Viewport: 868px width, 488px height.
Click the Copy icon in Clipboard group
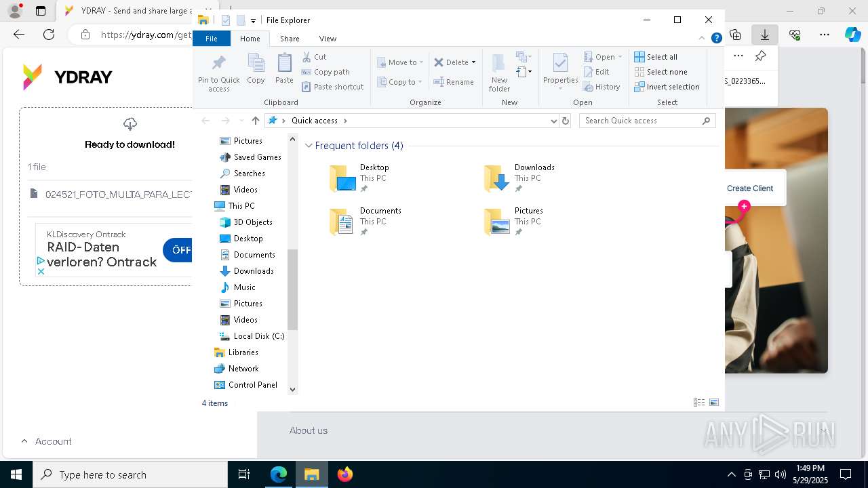tap(256, 69)
